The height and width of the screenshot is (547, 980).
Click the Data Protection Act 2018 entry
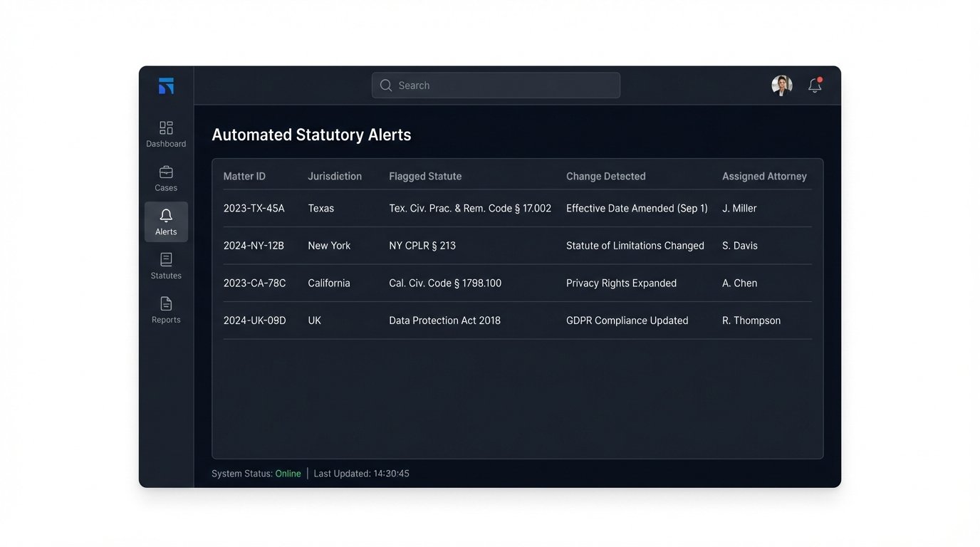[x=444, y=320]
